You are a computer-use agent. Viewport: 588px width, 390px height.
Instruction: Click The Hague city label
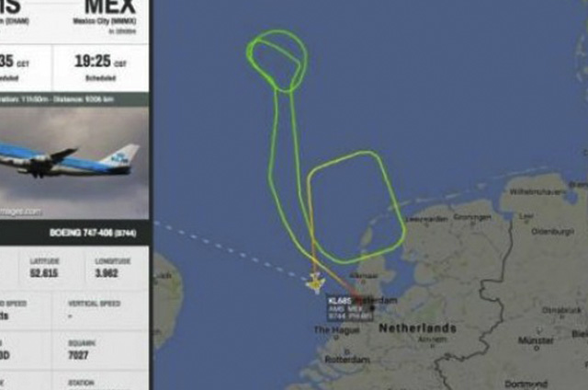(x=336, y=330)
